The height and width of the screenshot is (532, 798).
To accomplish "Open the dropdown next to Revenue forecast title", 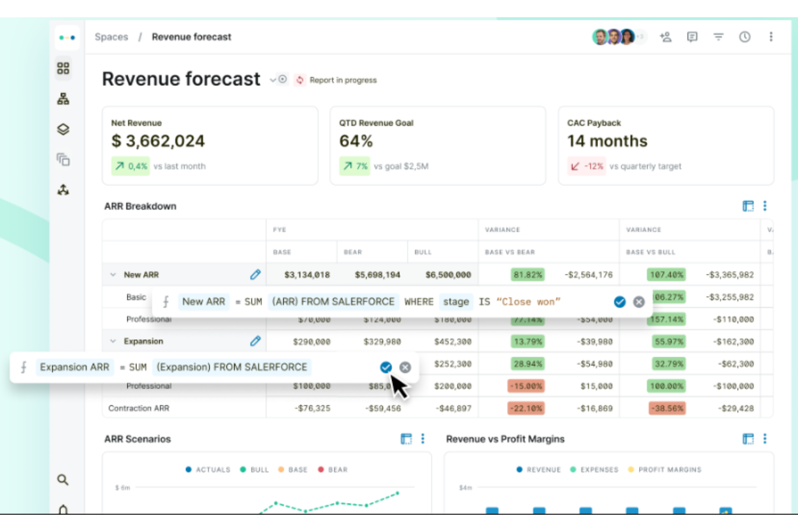I will coord(273,79).
